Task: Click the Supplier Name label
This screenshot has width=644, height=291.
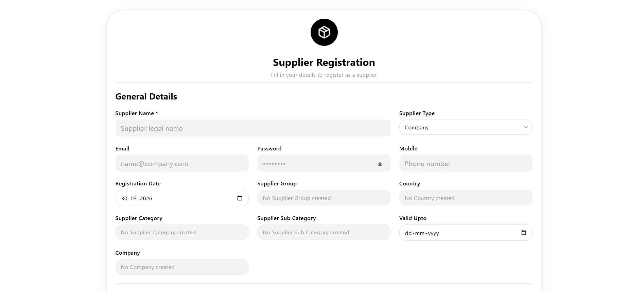Action: (137, 113)
